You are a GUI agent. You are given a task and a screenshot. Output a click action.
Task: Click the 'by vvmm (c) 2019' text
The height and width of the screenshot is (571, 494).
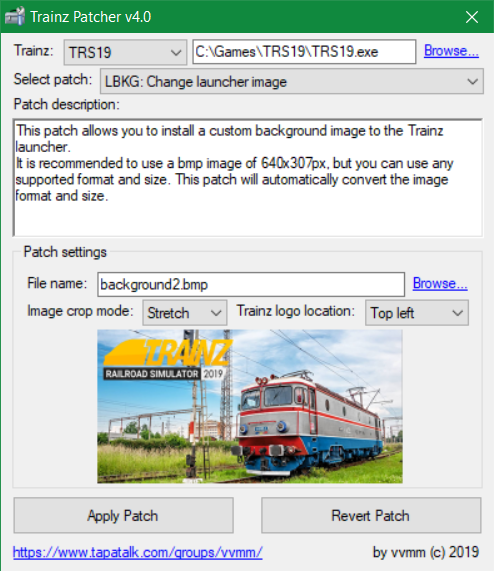(x=426, y=552)
